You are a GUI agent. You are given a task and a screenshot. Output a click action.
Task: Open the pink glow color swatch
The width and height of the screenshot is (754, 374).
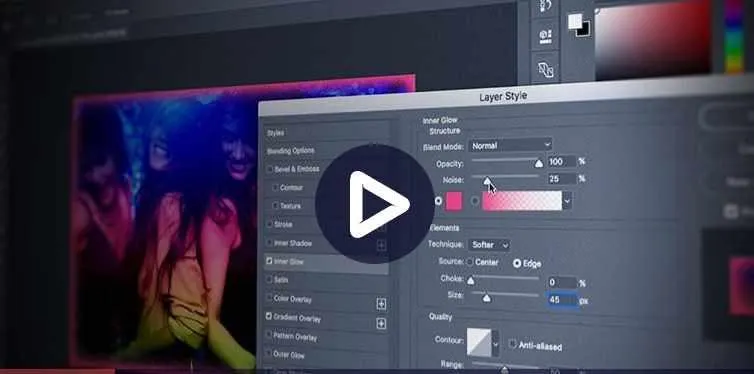(453, 201)
